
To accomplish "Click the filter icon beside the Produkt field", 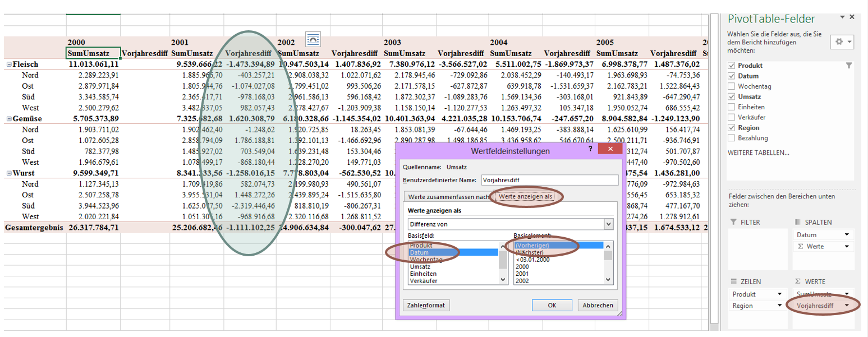I will (848, 66).
